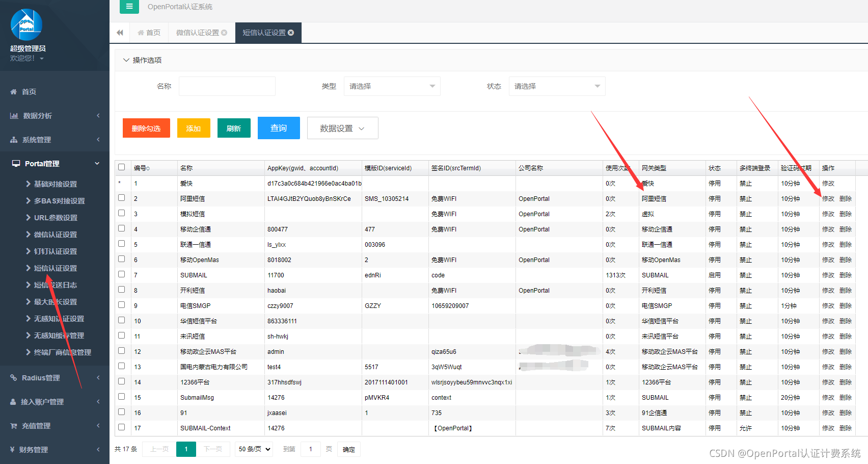Check the checkbox for row 电信SMGP
868x464 pixels.
pyautogui.click(x=121, y=304)
